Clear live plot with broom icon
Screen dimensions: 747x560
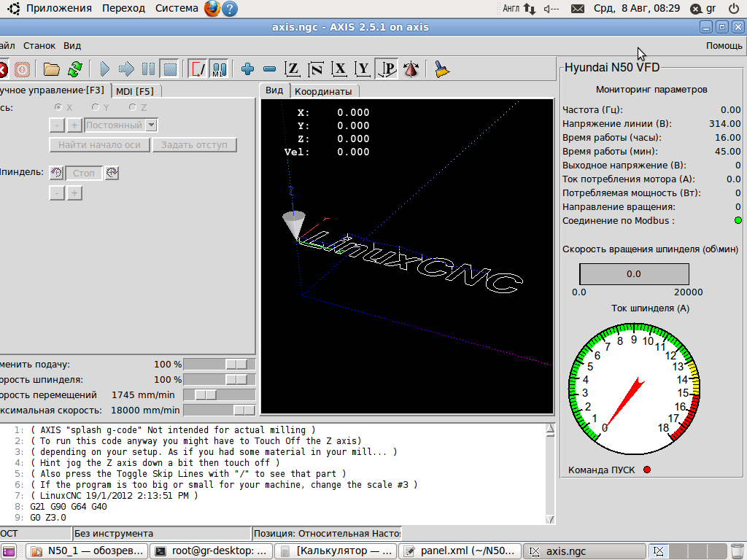click(x=441, y=69)
